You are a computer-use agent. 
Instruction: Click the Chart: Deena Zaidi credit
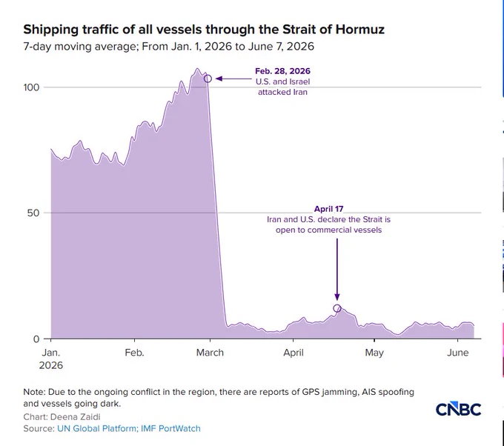[62, 417]
